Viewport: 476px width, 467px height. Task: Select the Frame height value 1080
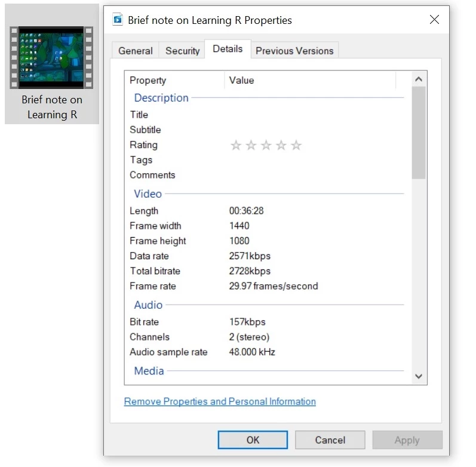239,241
